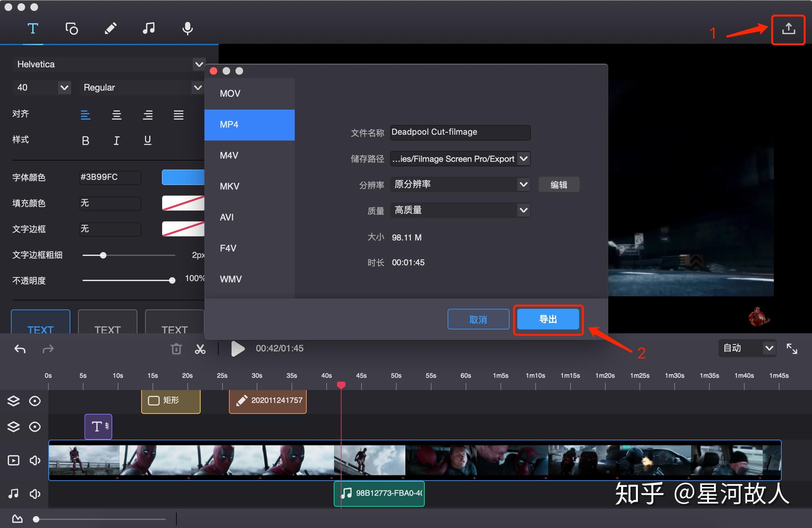
Task: Select the Text tool tab
Action: (x=33, y=29)
